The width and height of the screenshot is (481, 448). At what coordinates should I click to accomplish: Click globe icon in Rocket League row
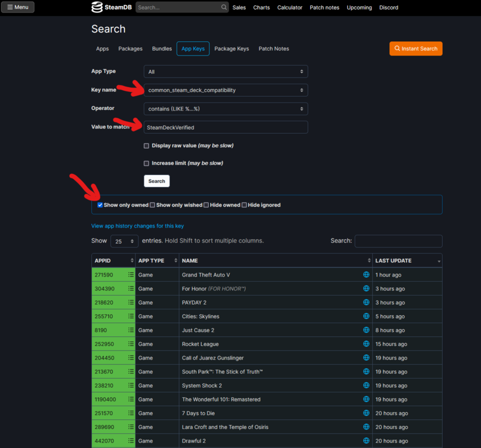click(366, 344)
